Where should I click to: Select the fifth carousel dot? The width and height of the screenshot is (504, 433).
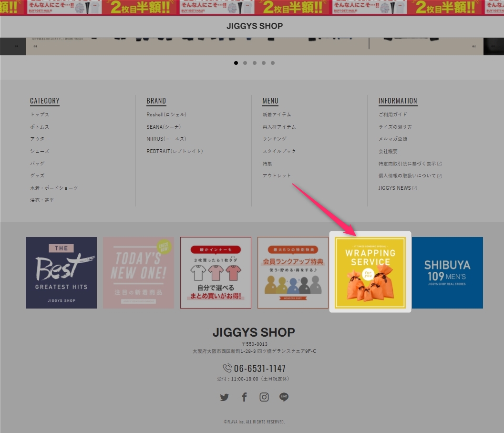click(x=273, y=63)
